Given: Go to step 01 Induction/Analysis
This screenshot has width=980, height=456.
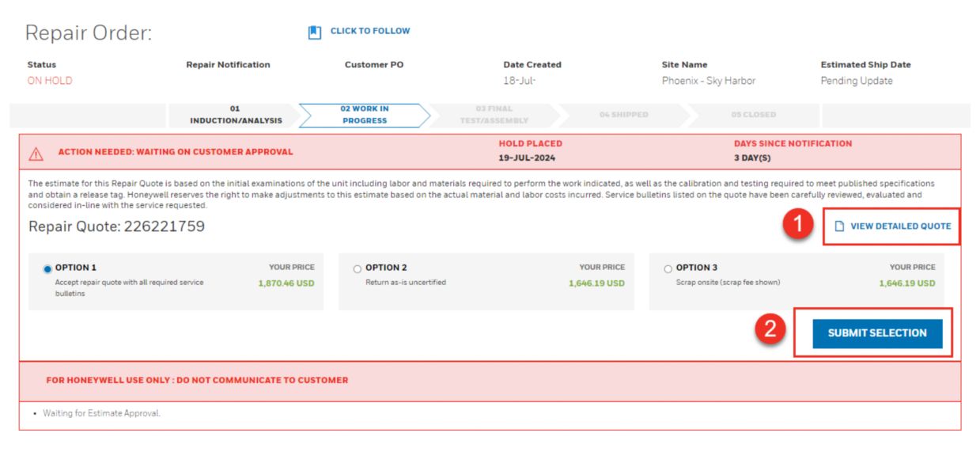Looking at the screenshot, I should (x=235, y=115).
